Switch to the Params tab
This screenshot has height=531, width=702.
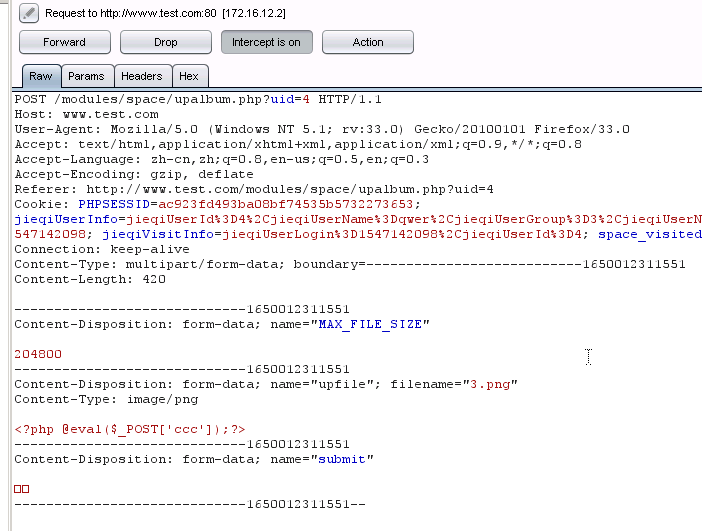(86, 76)
